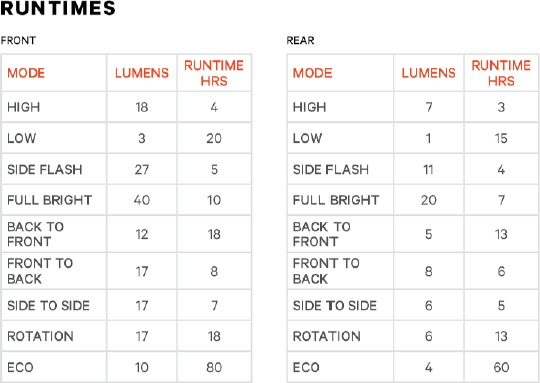This screenshot has height=383, width=540.
Task: Click rear SIDE FLASH lumens value 11
Action: 428,169
